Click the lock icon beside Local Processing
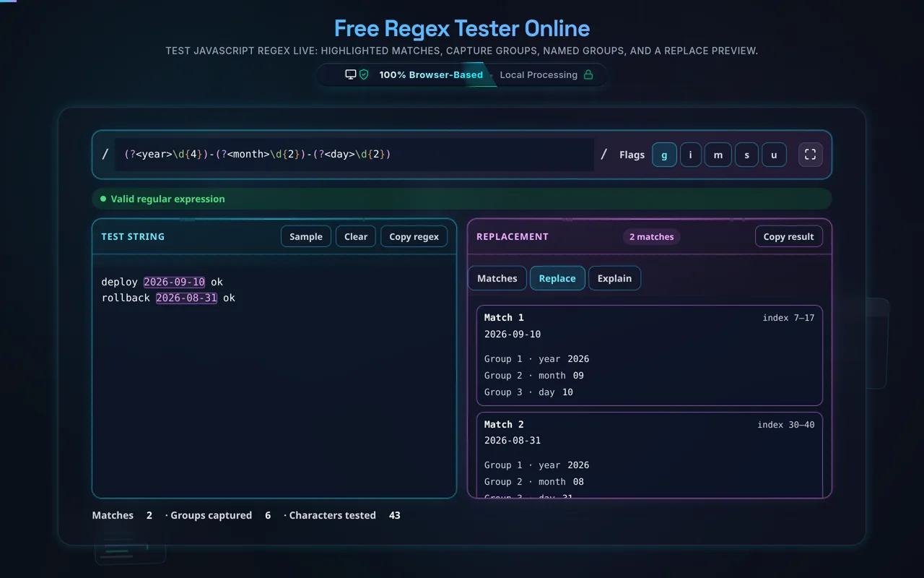924x578 pixels. [x=588, y=74]
